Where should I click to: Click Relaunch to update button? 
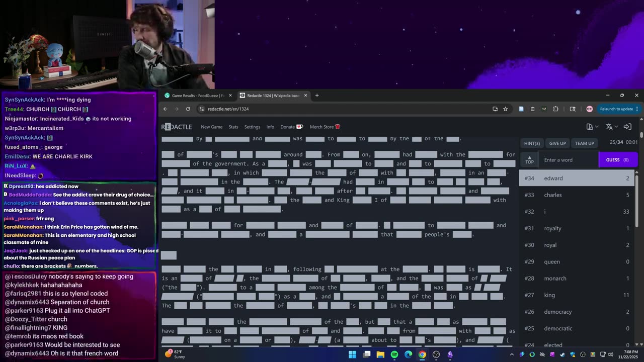click(619, 109)
